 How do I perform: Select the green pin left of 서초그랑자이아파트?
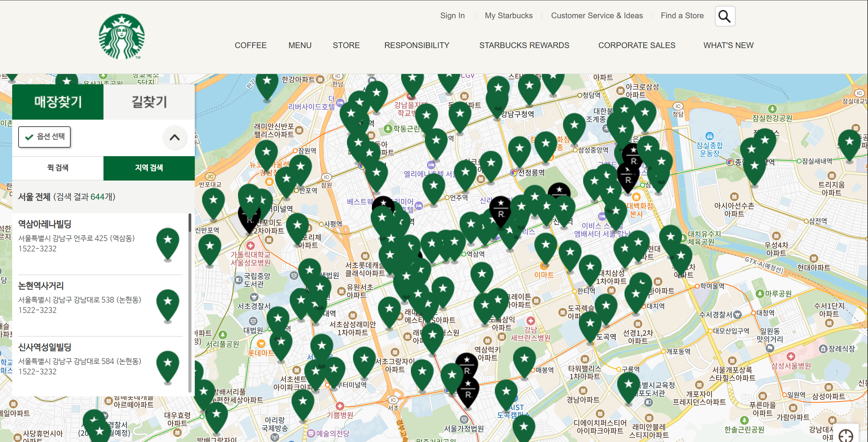click(x=364, y=363)
